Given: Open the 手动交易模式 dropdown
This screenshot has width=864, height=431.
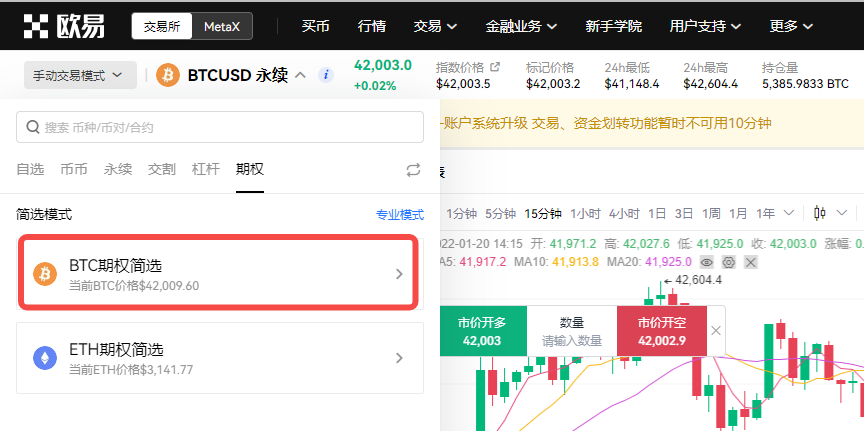Looking at the screenshot, I should point(80,75).
